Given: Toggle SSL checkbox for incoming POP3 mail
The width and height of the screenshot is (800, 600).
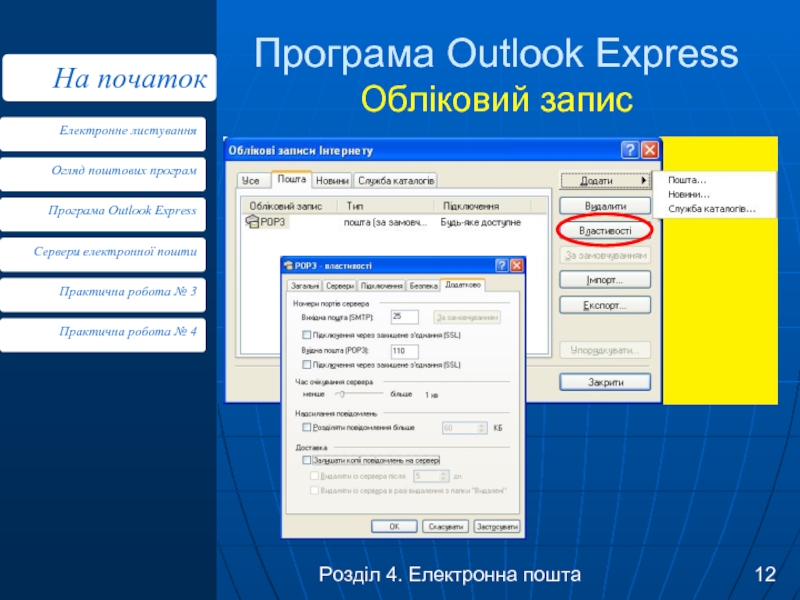Looking at the screenshot, I should click(x=307, y=365).
